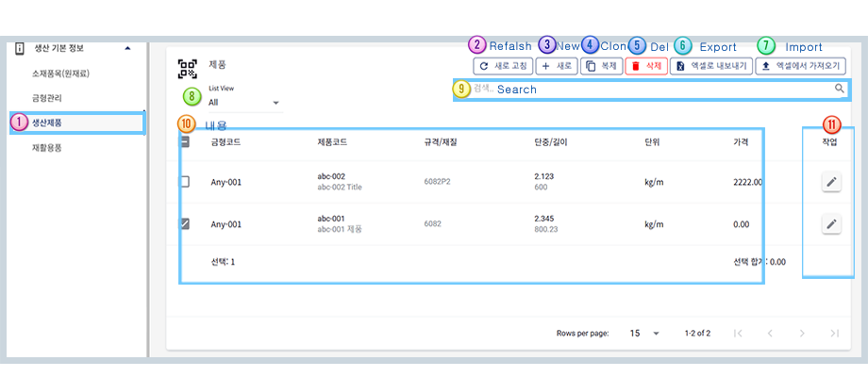Open the List View dropdown
Image resolution: width=868 pixels, height=377 pixels.
point(244,102)
